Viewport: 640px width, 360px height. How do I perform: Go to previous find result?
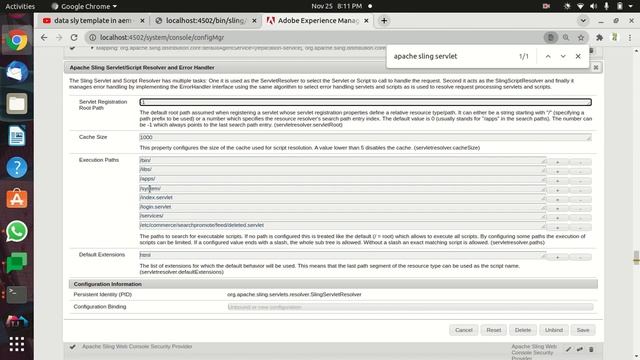coord(548,56)
